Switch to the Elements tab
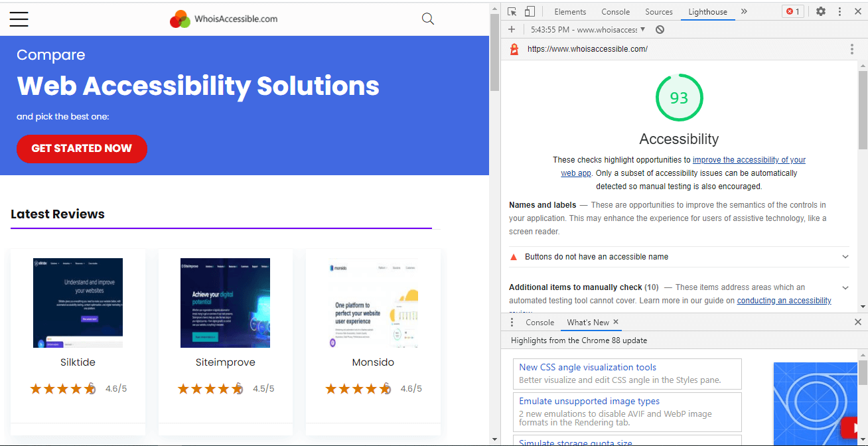Viewport: 868px width, 446px height. click(570, 12)
